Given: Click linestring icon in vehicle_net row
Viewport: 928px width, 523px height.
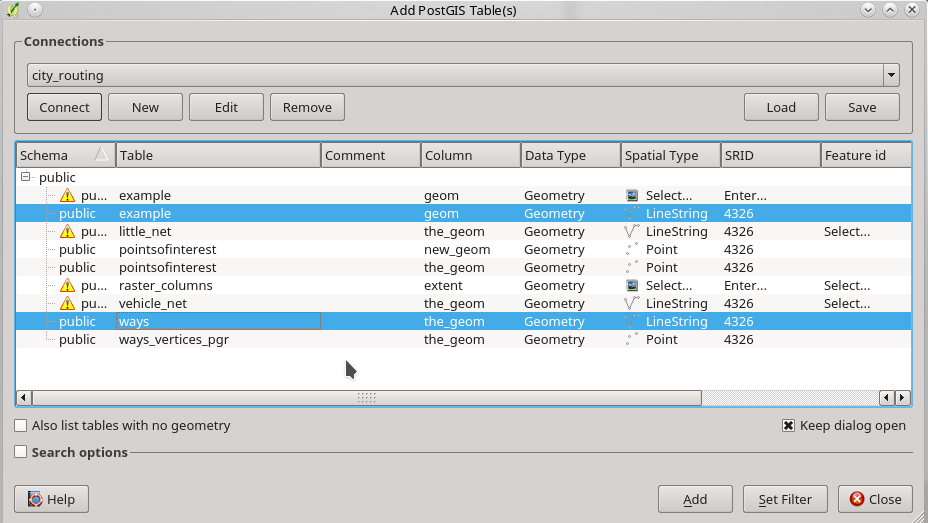Looking at the screenshot, I should tap(632, 304).
